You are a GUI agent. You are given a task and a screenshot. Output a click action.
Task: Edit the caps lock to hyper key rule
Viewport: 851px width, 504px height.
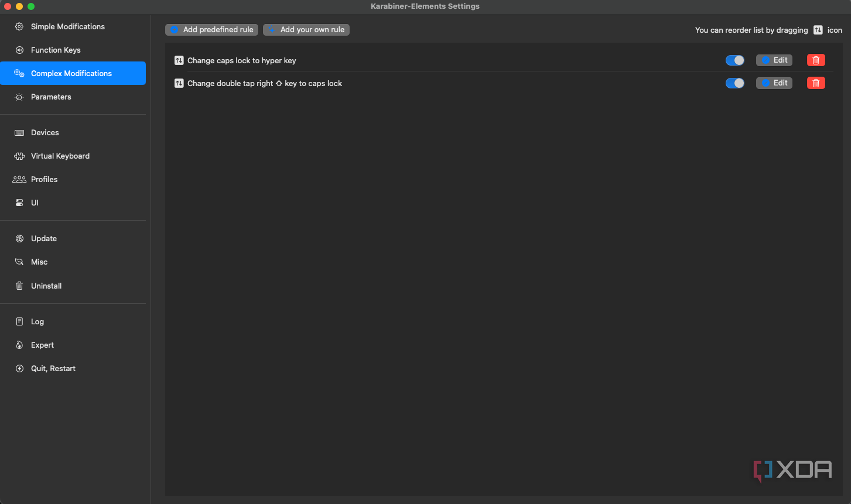[774, 60]
